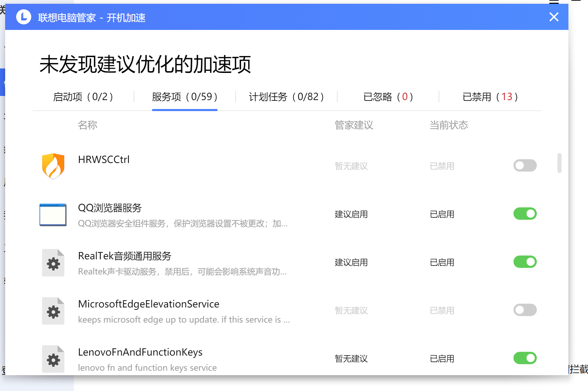The image size is (588, 391).
Task: Click 暂无建议 in MicrosoftEdgeElevationService row
Action: click(351, 311)
